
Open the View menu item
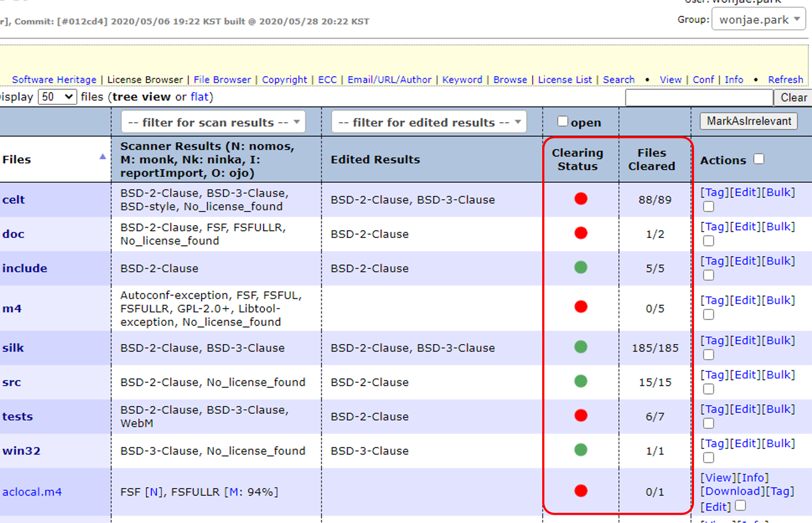coord(670,79)
